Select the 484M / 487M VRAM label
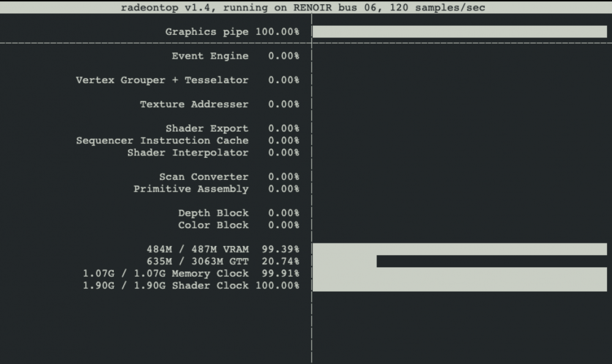The height and width of the screenshot is (364, 612). click(x=198, y=250)
